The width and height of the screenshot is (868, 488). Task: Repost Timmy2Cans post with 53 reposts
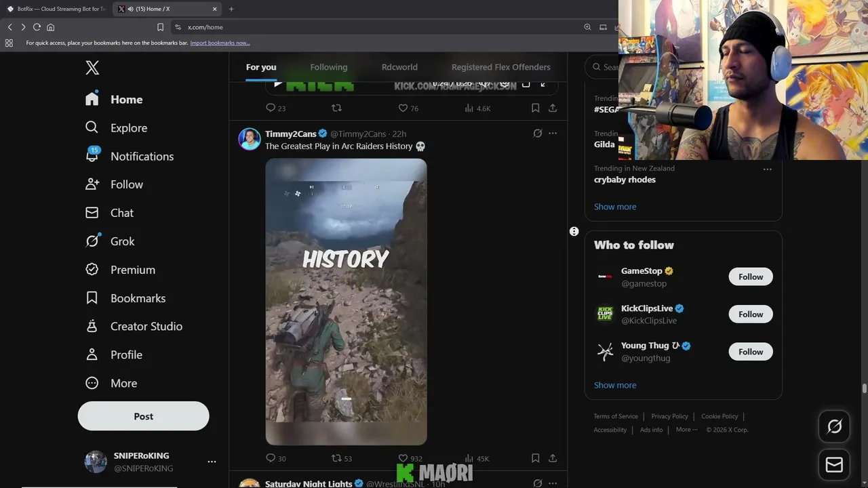tap(341, 458)
